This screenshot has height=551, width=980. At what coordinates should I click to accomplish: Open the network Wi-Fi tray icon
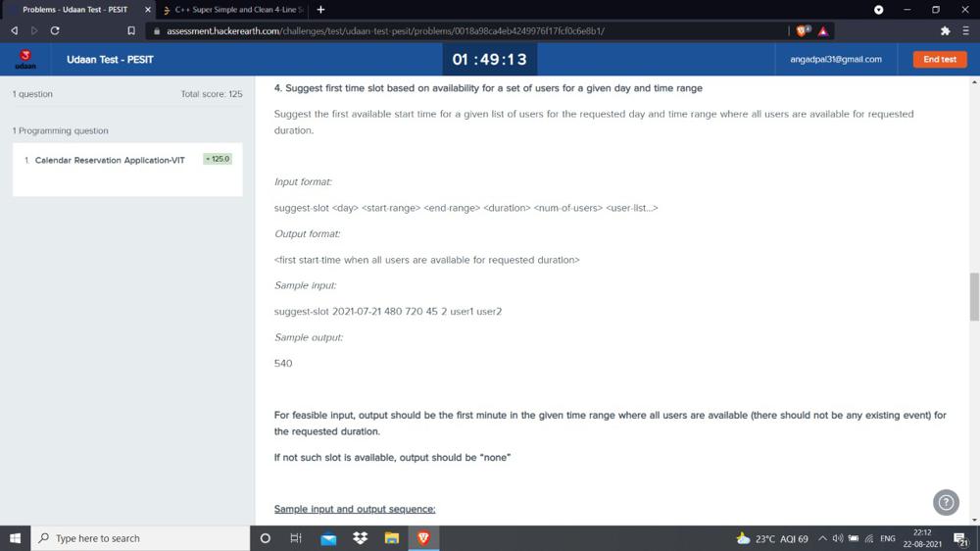(x=868, y=538)
